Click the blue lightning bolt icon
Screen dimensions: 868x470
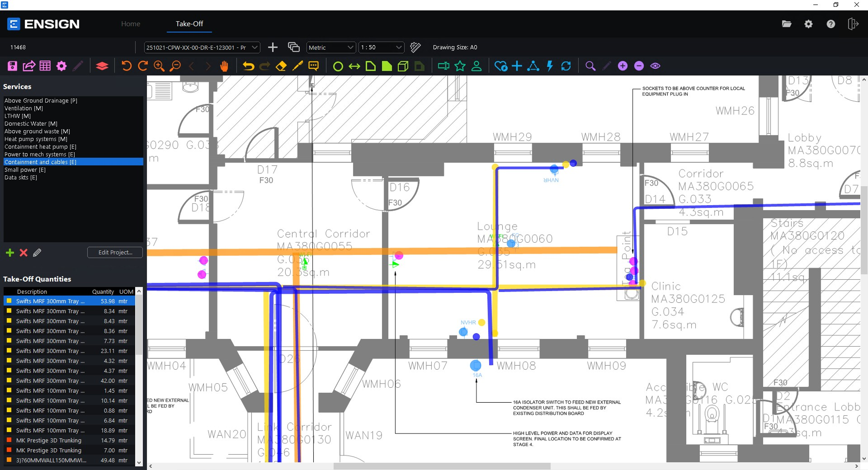tap(550, 66)
